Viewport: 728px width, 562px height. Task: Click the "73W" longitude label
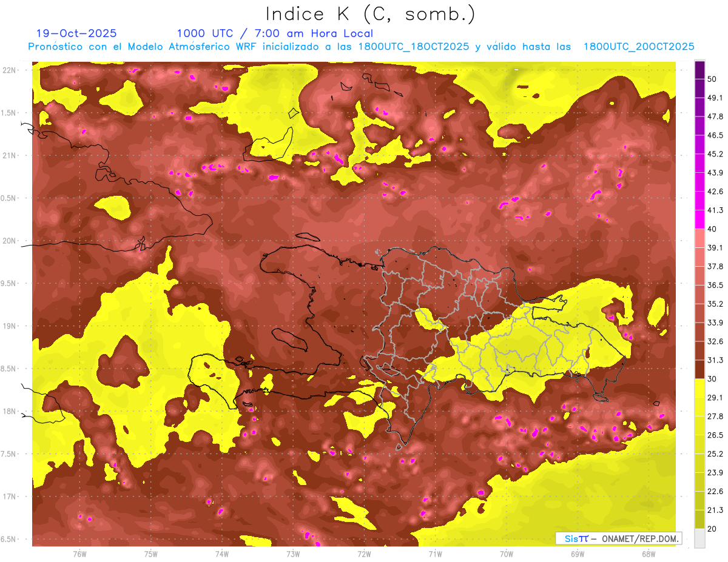(293, 554)
